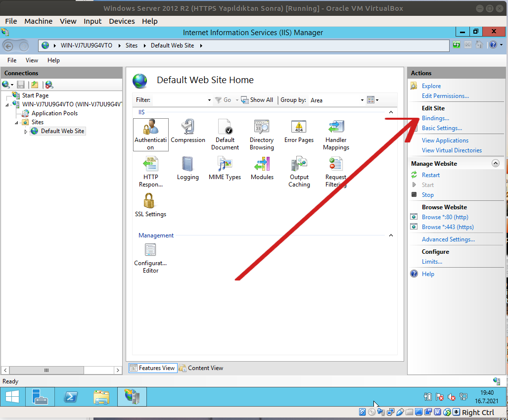Open Server Manager from taskbar

point(40,397)
